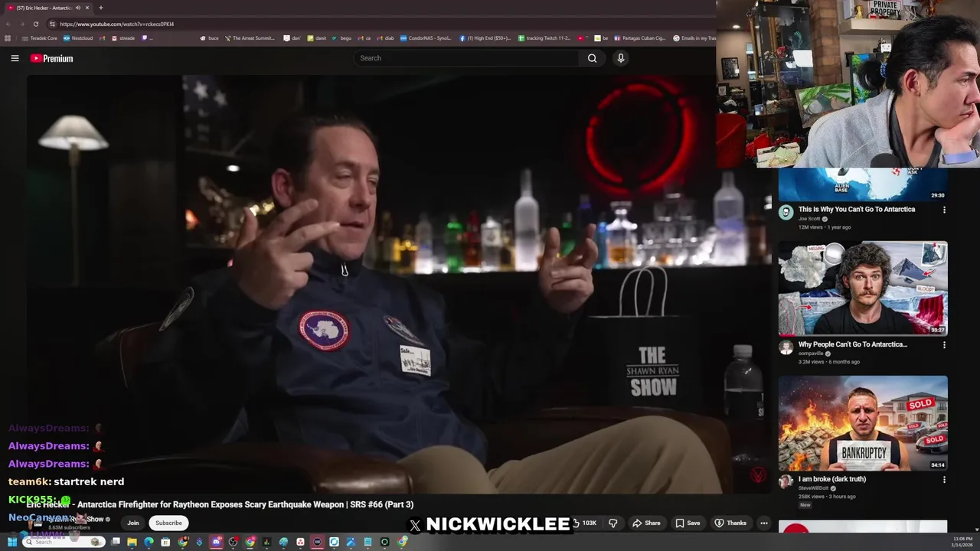Open channel avatar beside Why People Can't Go video
The image size is (980, 551).
coord(786,348)
